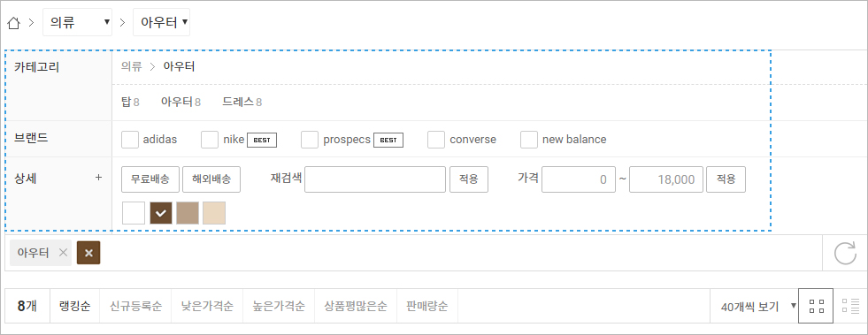Toggle the 해외배송 filter button

(211, 179)
